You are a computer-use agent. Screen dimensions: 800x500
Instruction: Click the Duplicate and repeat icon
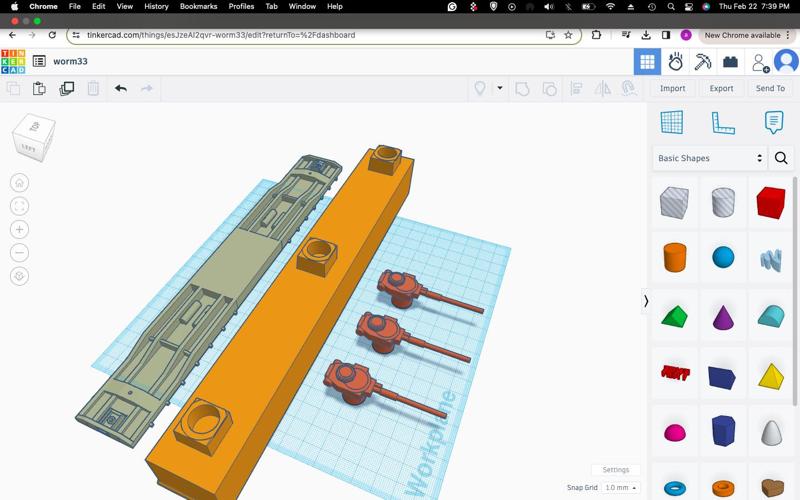click(x=66, y=88)
